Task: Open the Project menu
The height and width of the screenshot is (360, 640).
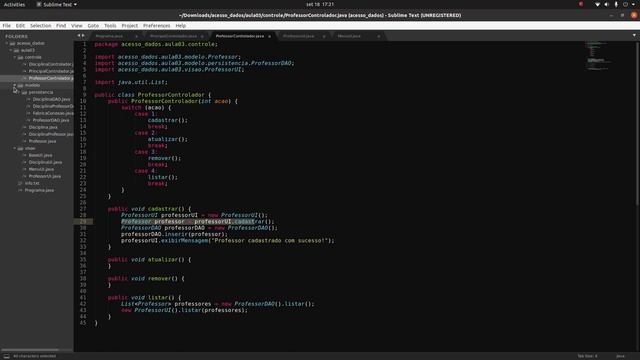Action: [130, 25]
